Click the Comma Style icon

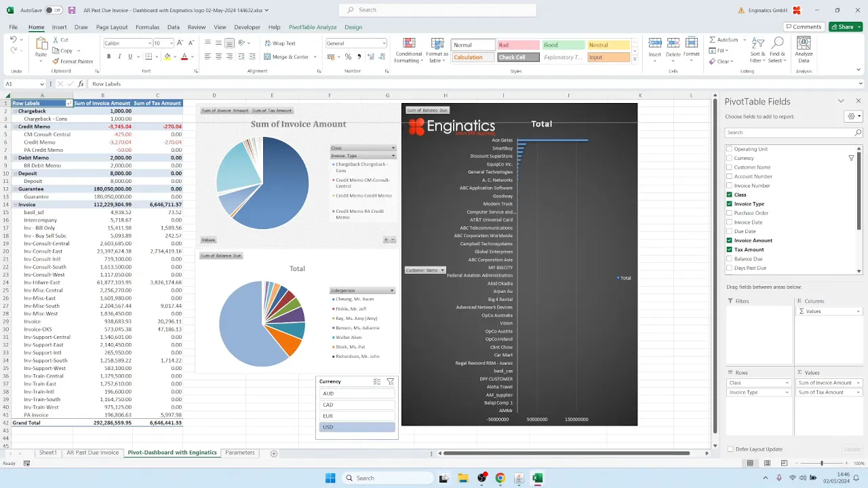point(358,57)
